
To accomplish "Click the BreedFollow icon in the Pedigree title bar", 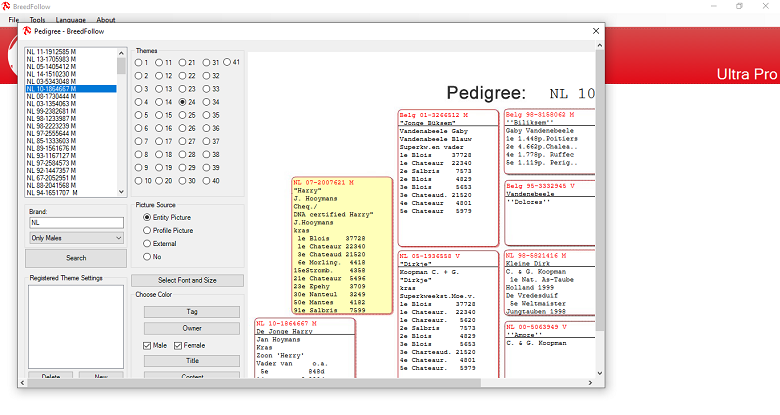I will [26, 31].
